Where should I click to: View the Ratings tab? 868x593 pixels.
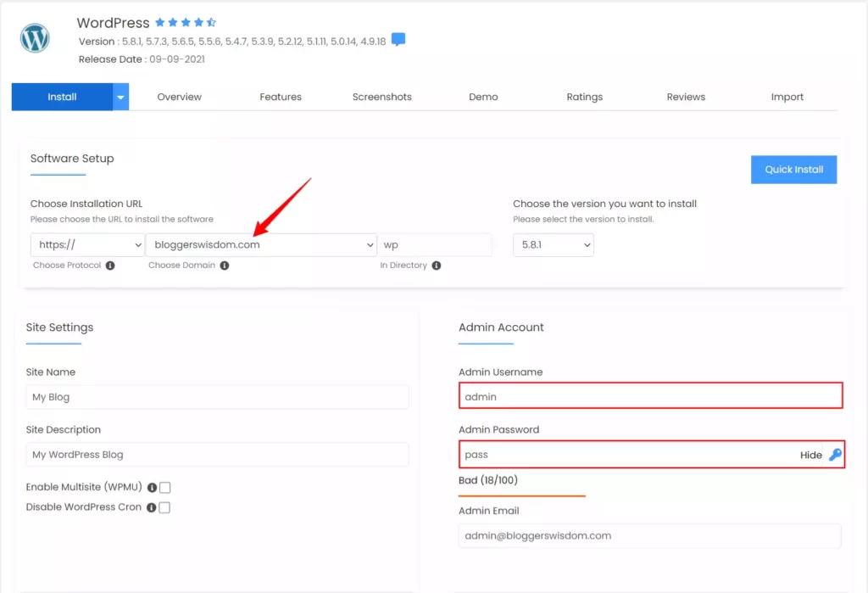[x=585, y=97]
